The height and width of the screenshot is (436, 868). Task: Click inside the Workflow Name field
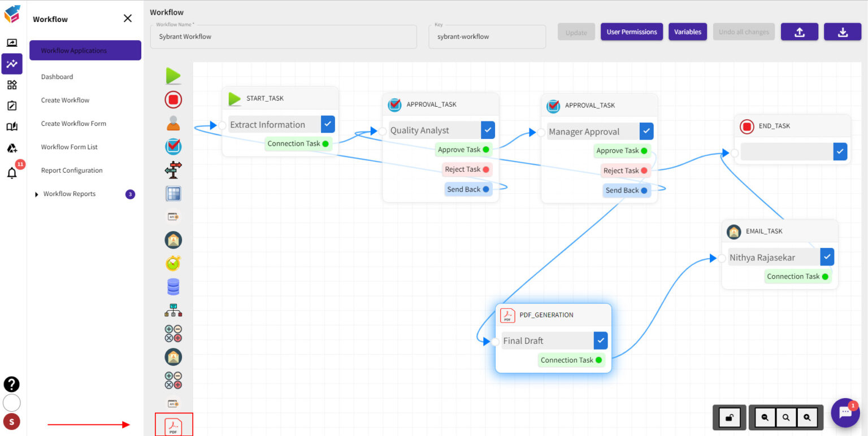point(283,36)
